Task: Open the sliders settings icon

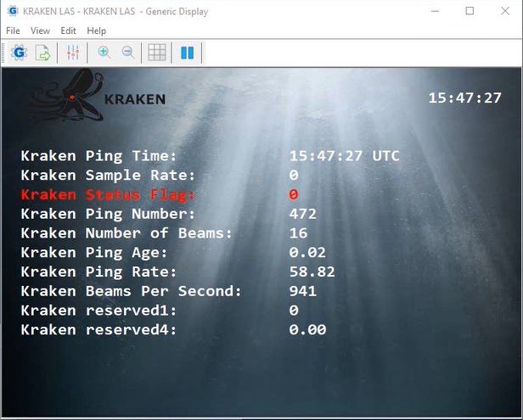Action: (73, 53)
